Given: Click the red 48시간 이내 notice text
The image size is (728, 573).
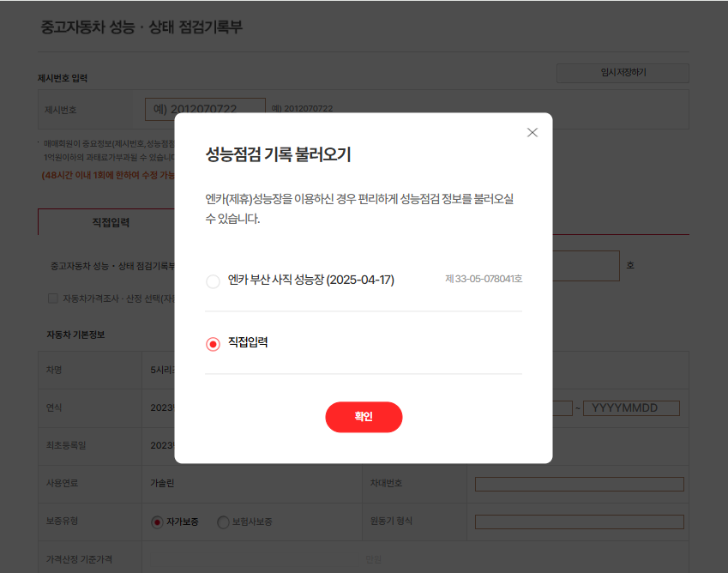Looking at the screenshot, I should (x=108, y=175).
